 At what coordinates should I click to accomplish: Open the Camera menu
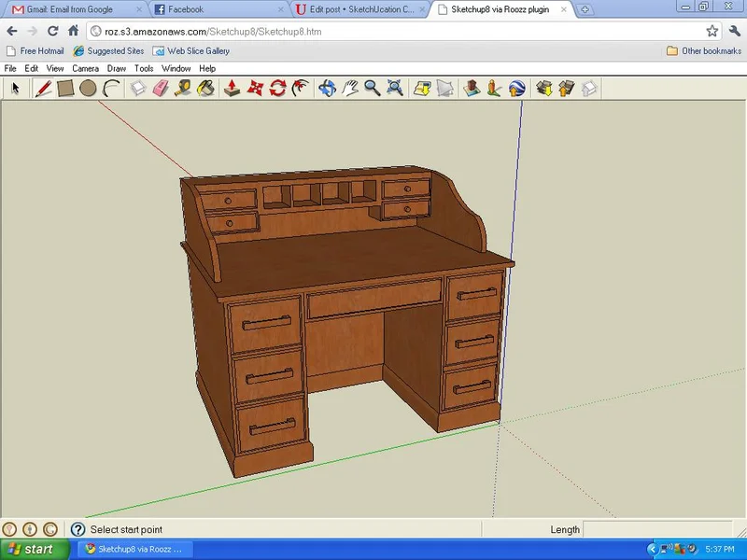(x=85, y=68)
